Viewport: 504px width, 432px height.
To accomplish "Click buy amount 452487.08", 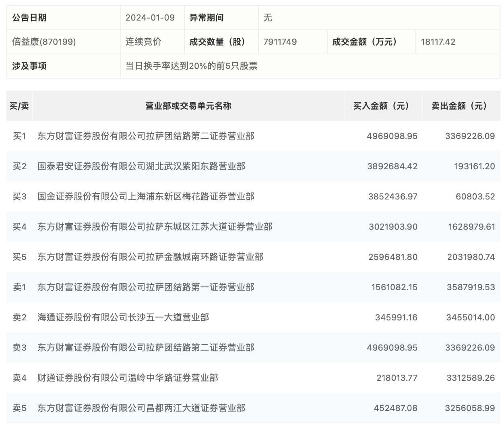I will (396, 408).
